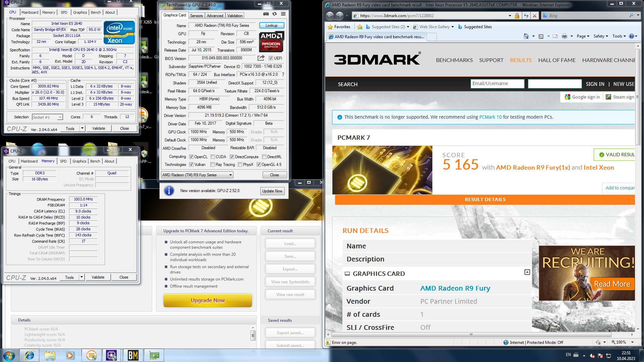The image size is (644, 362).
Task: Open Windows Start orb
Action: (9, 355)
